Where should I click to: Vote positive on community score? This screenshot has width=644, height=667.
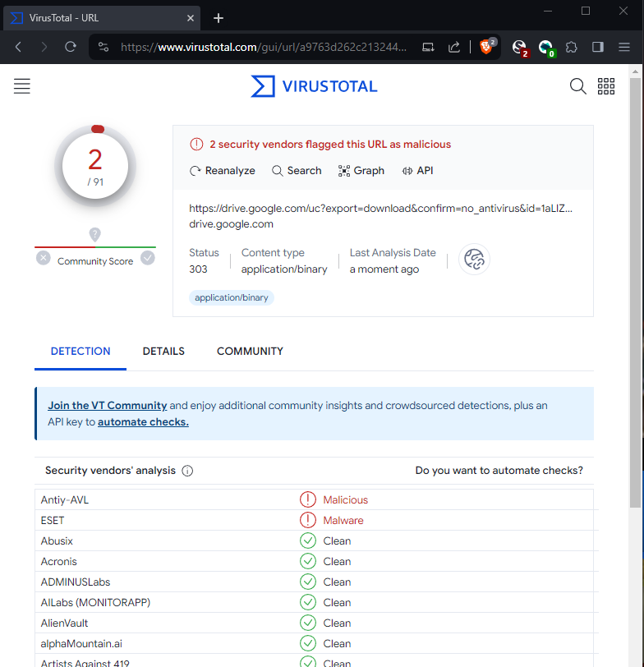[148, 258]
